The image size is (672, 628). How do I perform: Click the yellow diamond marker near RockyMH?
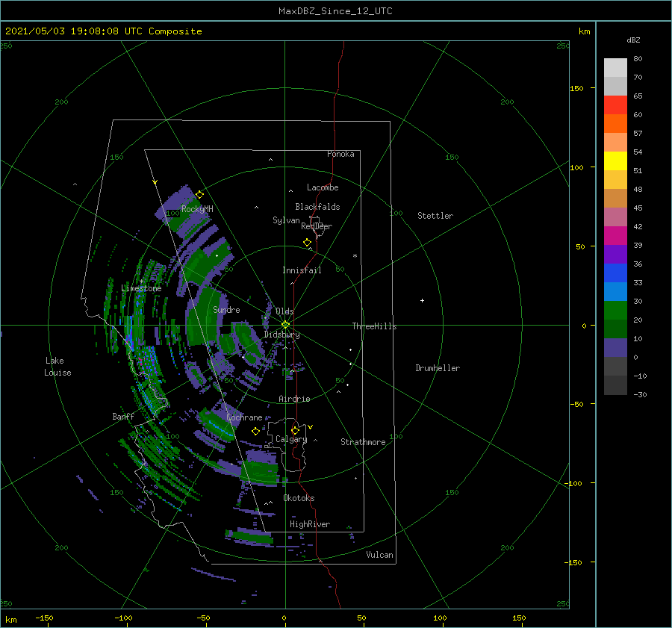[199, 195]
